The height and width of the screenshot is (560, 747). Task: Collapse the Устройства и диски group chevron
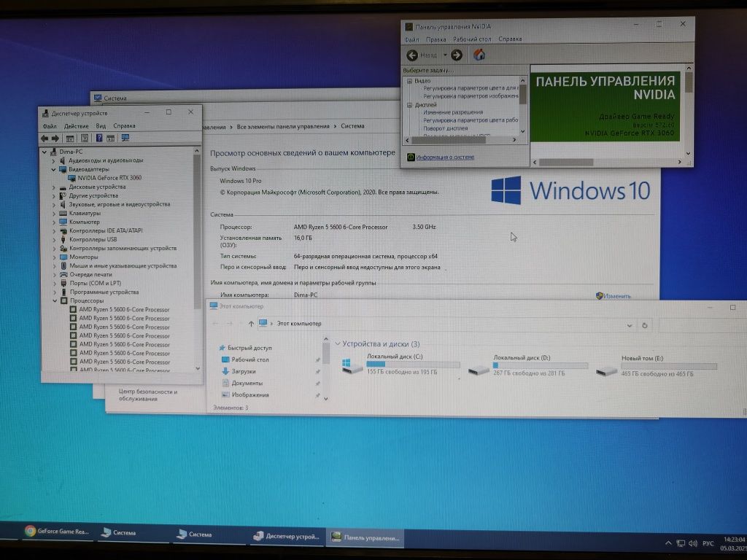point(337,343)
